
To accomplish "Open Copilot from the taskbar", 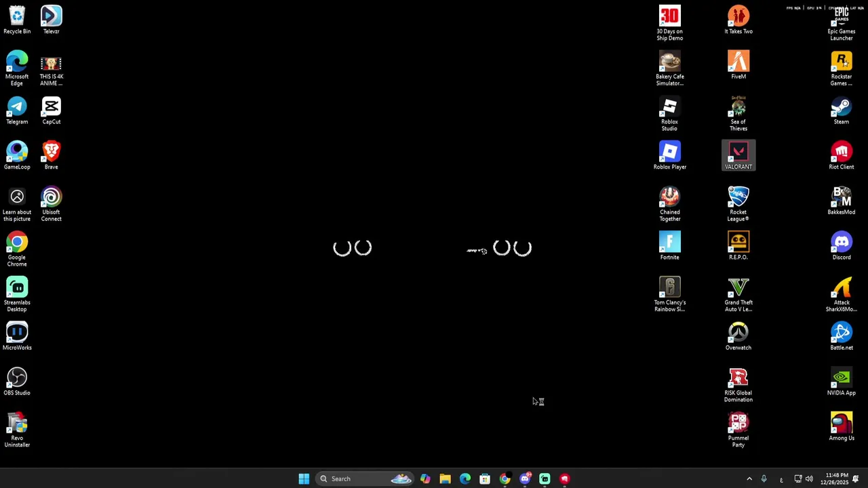I will pos(425,479).
